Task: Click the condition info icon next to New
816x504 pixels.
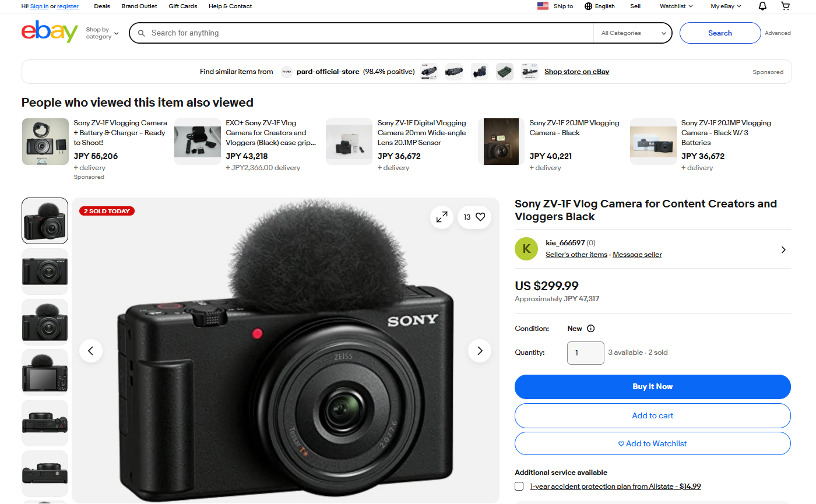Action: coord(590,328)
